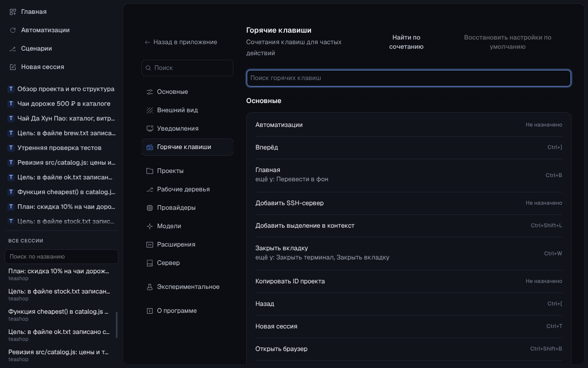Click Восстановить настройки по умолчанию
588x368 pixels.
click(508, 42)
